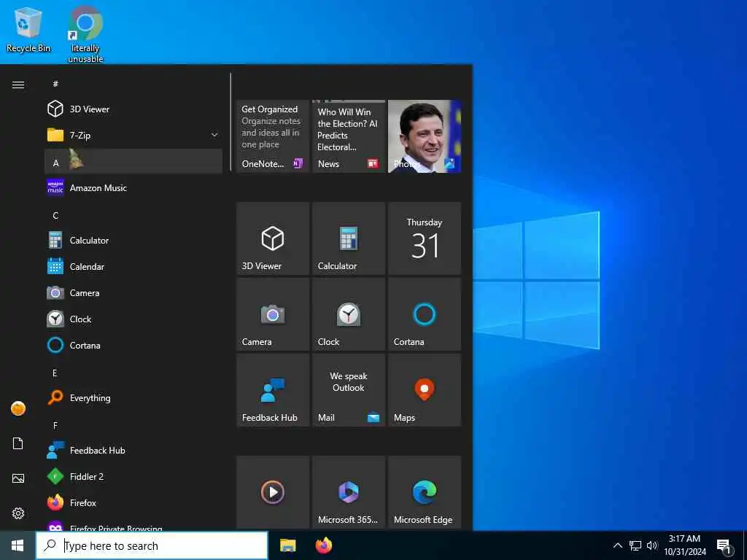Open Calculator in the app list
The image size is (747, 560).
coord(133,241)
